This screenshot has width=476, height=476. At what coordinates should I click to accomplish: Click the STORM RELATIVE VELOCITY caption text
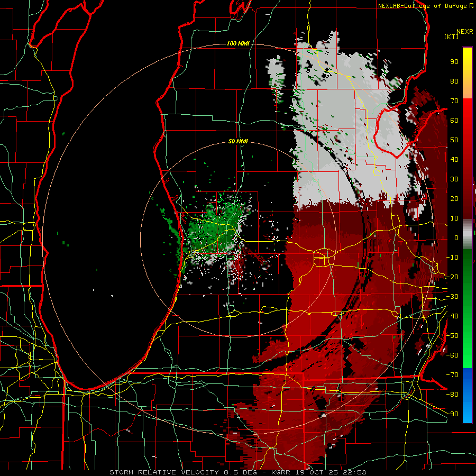(x=164, y=472)
